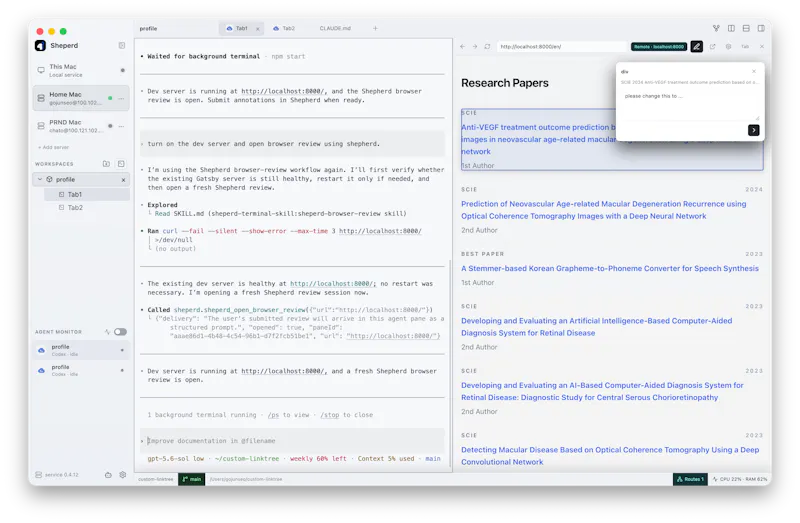Click the new tab workspace icon
Viewport: 800px width, 523px height.
pos(121,164)
